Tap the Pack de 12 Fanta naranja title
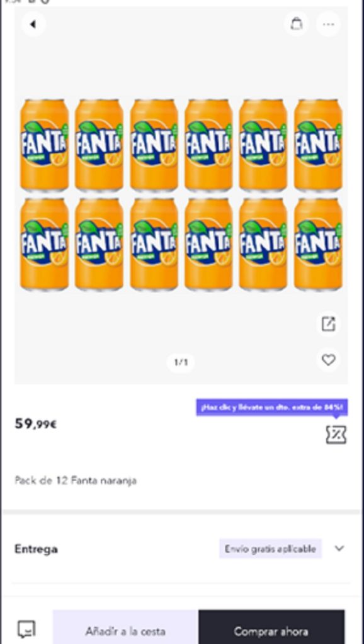This screenshot has height=644, width=364. coord(76,480)
